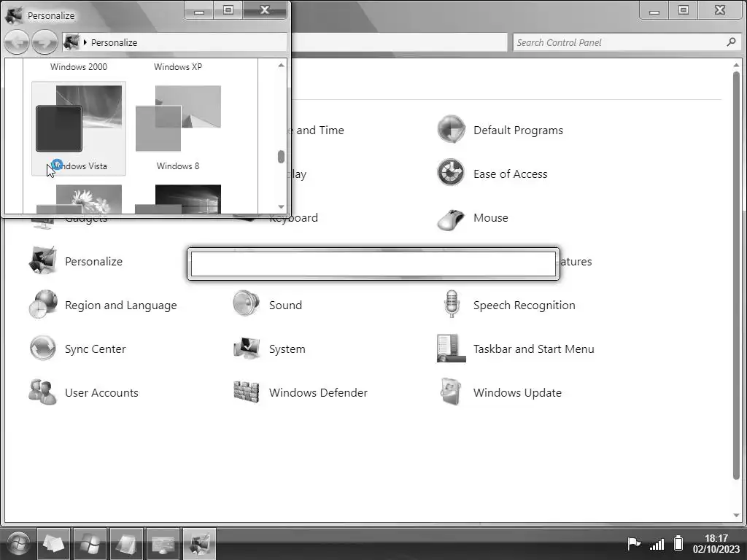Open the Personalize link in Control Panel

click(x=93, y=262)
